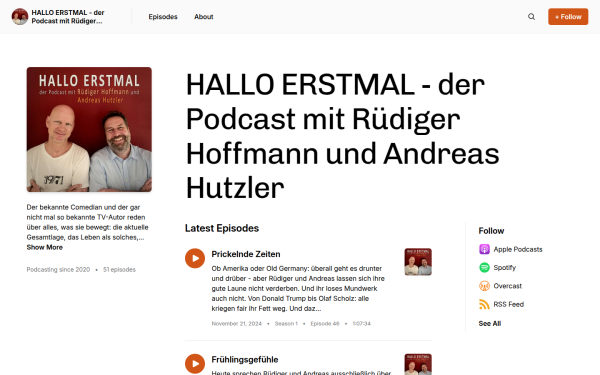The image size is (600, 375).
Task: Click '51 episodes' count text
Action: 119,269
